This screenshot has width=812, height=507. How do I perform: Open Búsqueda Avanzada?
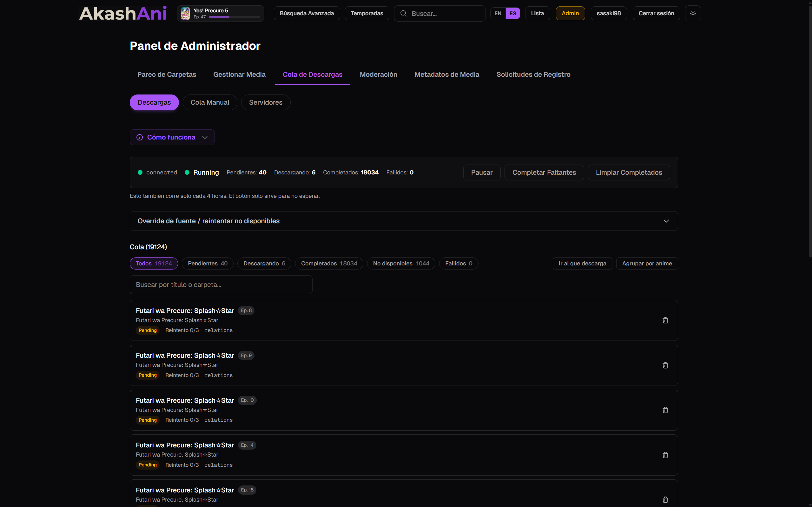[307, 13]
